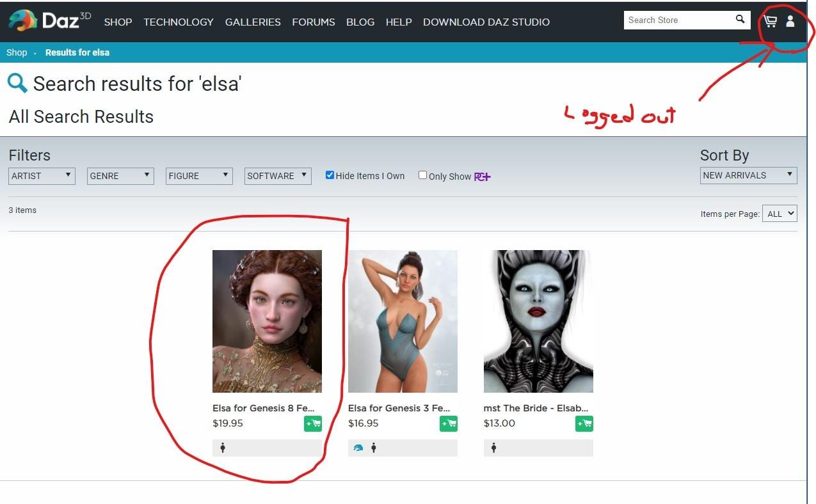Screen dimensions: 816x504
Task: Open the SHOP menu
Action: coord(118,22)
